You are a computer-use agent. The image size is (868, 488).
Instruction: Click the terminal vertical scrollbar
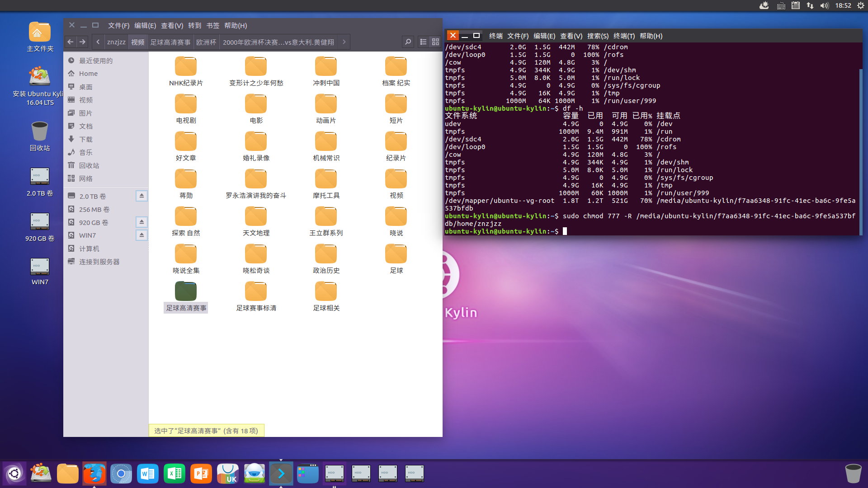pos(861,151)
